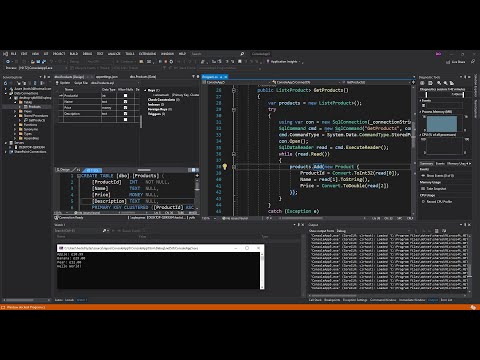Image resolution: width=480 pixels, height=360 pixels.
Task: Click the Save icon in the main toolbar
Action: click(38, 62)
